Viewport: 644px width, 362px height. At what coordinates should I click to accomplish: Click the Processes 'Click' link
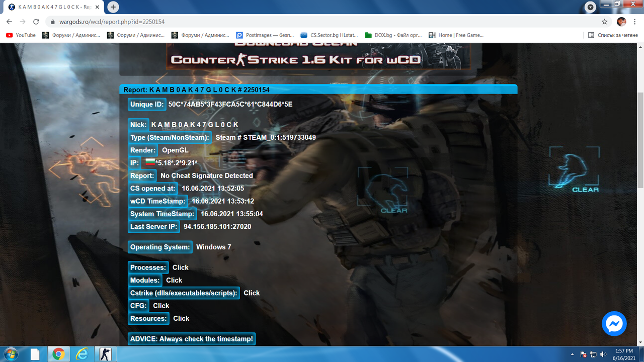tap(180, 267)
